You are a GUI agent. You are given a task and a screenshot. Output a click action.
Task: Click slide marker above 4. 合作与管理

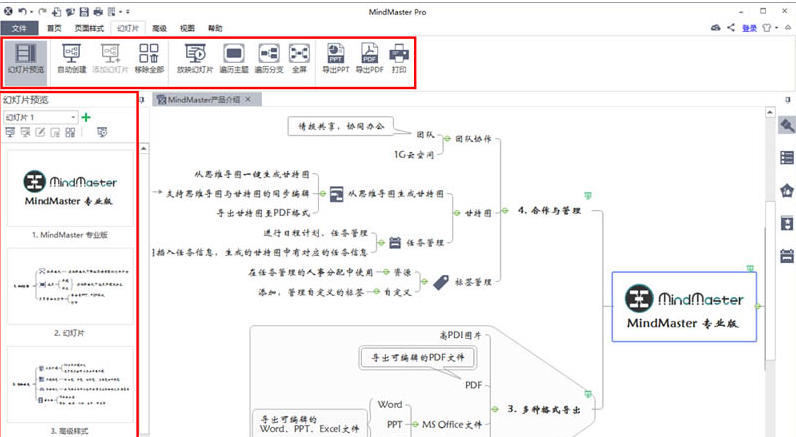coord(588,195)
